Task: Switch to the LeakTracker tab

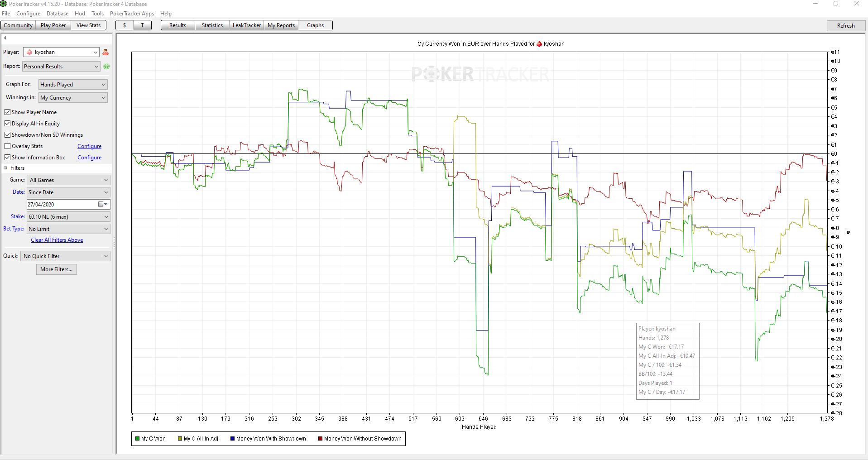Action: (247, 25)
